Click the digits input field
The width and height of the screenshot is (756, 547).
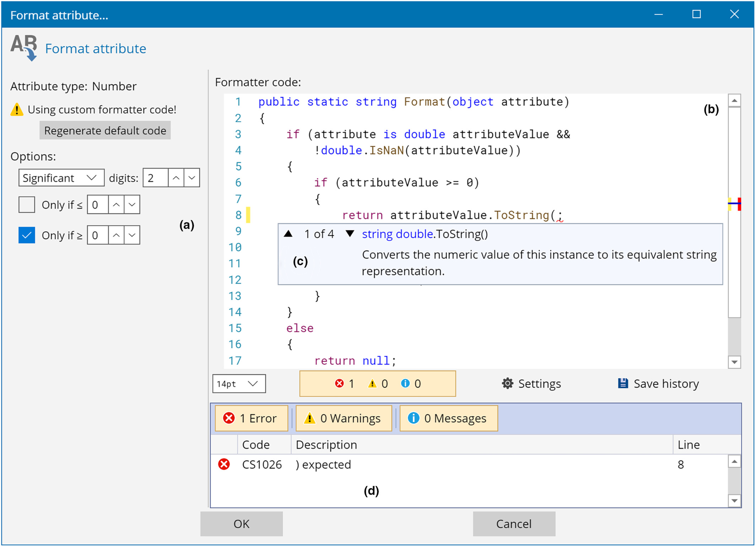(156, 178)
